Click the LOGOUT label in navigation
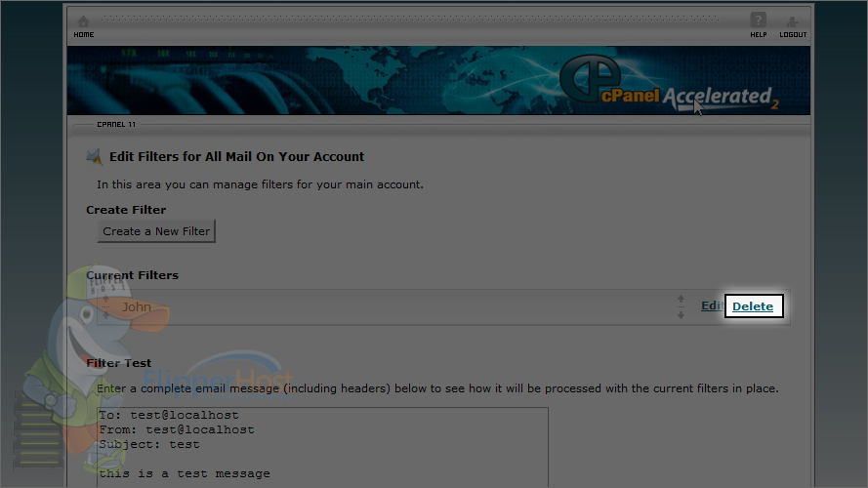Viewport: 868px width, 488px height. point(793,34)
